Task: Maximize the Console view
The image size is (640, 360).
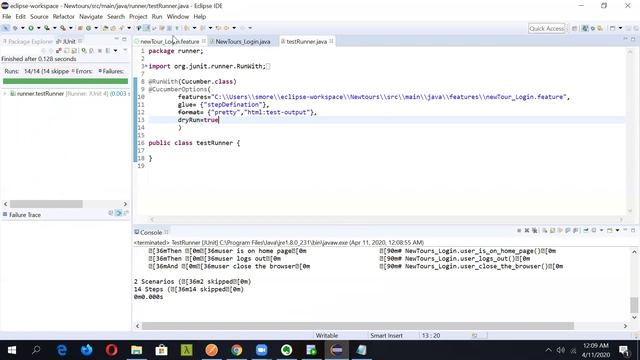Action: (x=633, y=231)
